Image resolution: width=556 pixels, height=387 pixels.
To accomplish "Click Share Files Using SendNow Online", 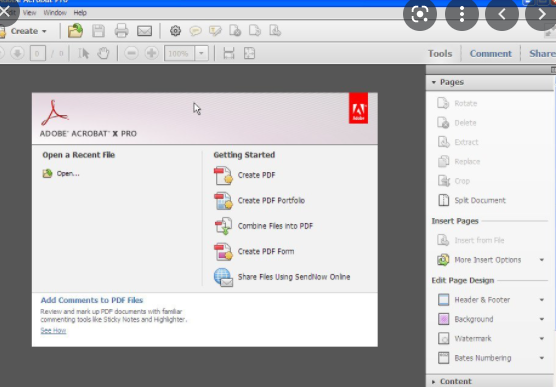I will point(282,277).
